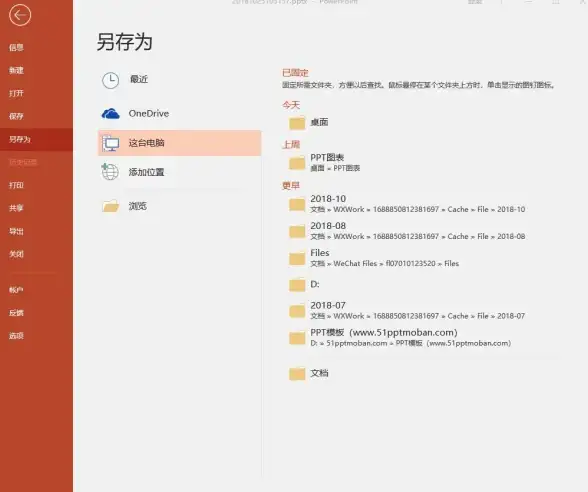This screenshot has width=588, height=492.
Task: Open PPT模板 (www.51pptmoban.com) folder
Action: point(384,333)
